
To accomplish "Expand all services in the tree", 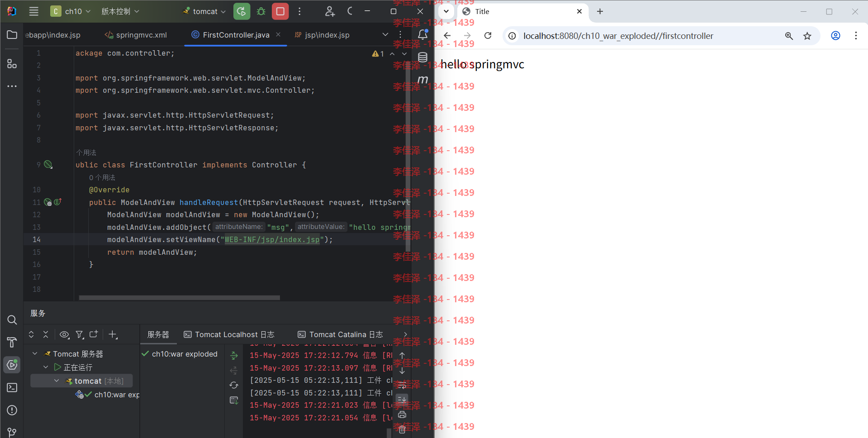I will pos(31,334).
